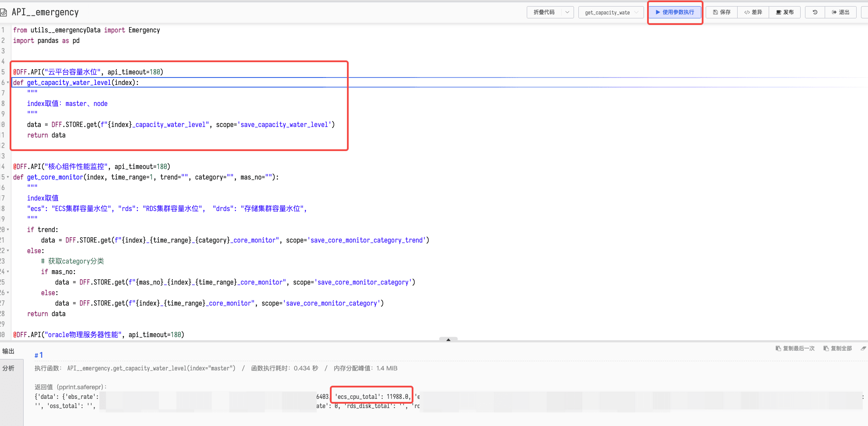868x426 pixels.
Task: Click the "oracle物理服务器性能" API title string
Action: [x=83, y=334]
